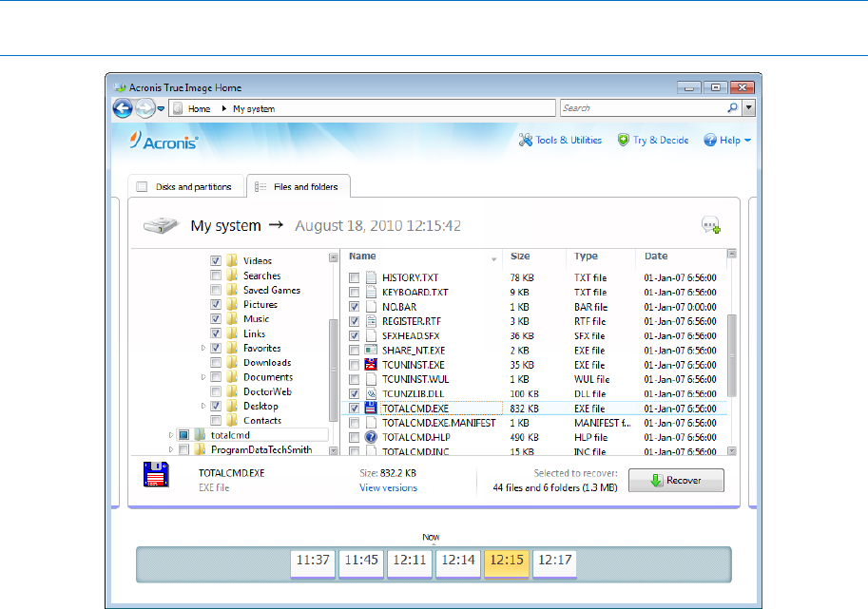The width and height of the screenshot is (868, 609).
Task: Check the HISTORY.TXT file checkbox
Action: [x=355, y=277]
